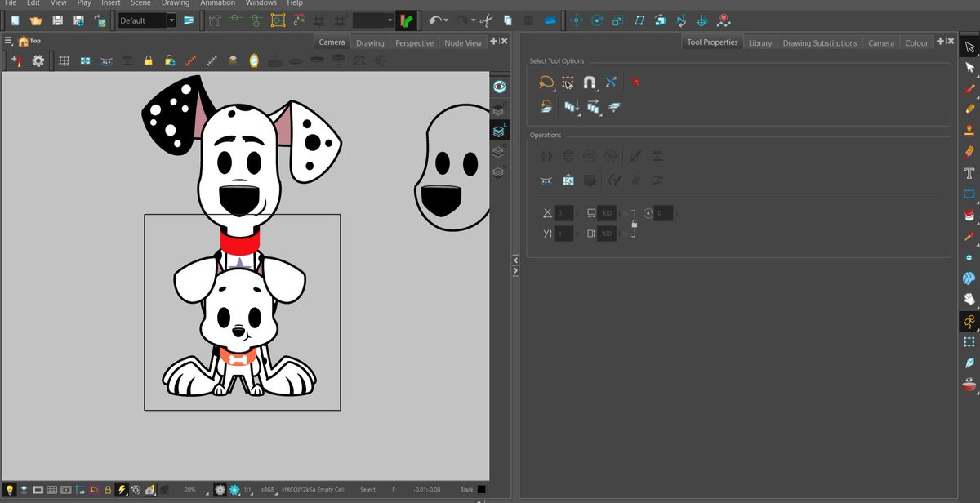The image size is (980, 503).
Task: Click the gold Mirror View icon
Action: click(254, 60)
